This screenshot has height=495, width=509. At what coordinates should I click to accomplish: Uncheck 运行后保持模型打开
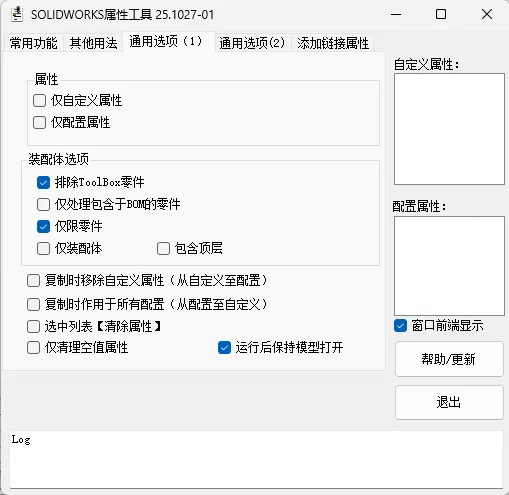point(224,348)
